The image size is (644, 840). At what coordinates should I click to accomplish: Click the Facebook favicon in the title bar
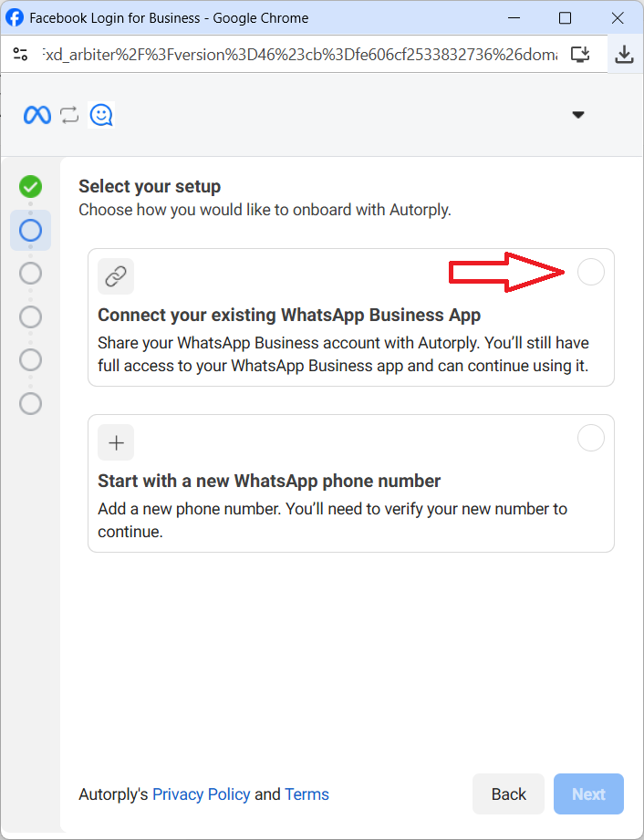pos(15,17)
